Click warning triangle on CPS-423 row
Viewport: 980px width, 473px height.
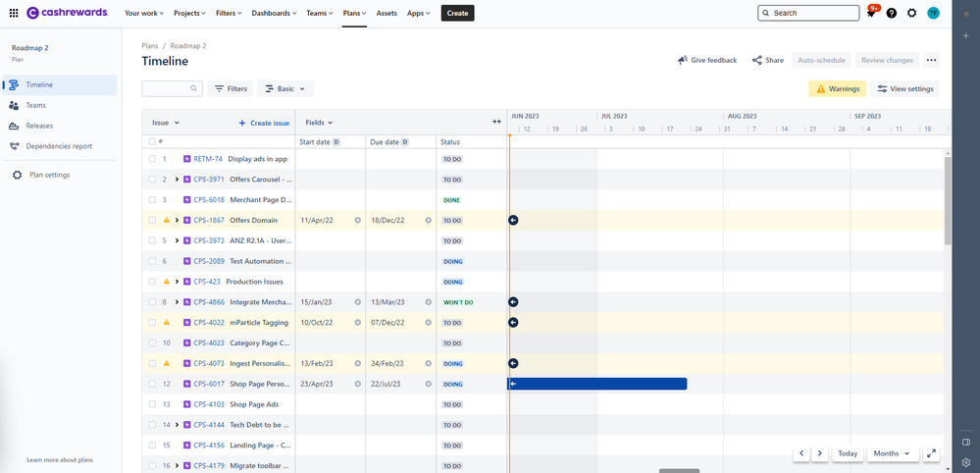(x=166, y=282)
